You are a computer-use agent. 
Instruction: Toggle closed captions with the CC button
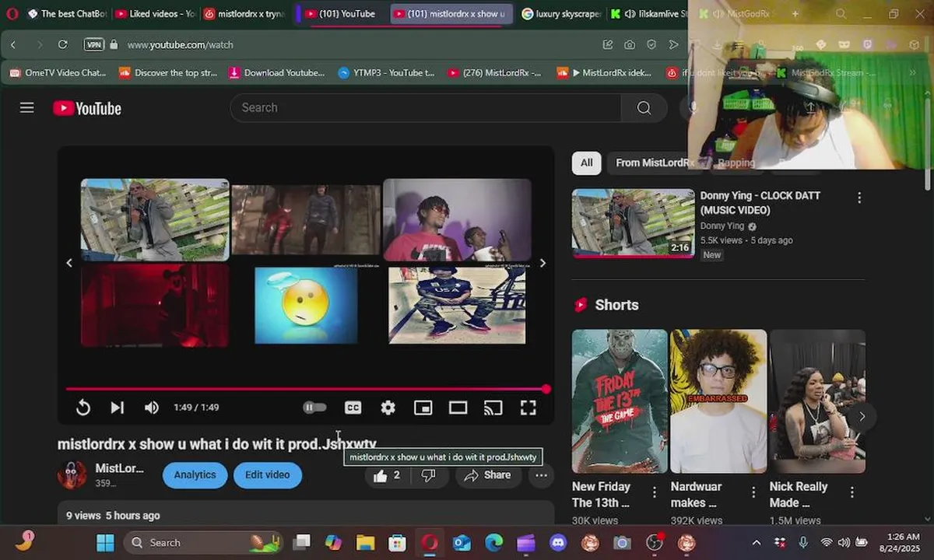353,408
